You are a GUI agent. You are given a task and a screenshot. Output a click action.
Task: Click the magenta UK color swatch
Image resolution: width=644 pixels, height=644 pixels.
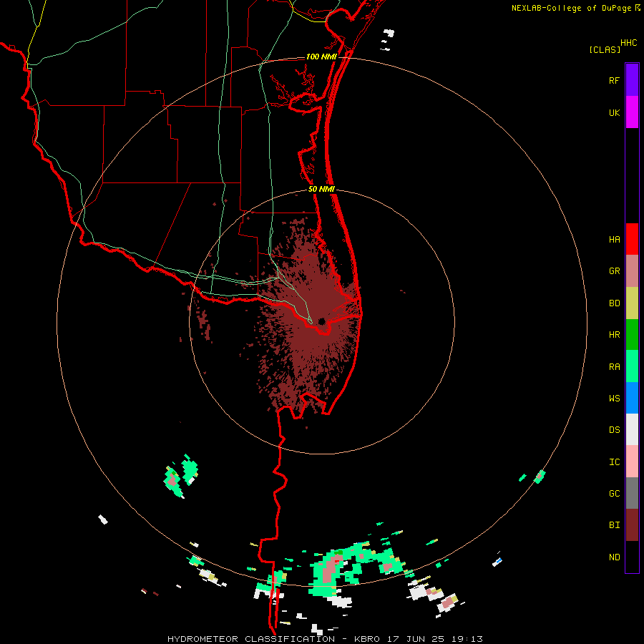[x=632, y=112]
